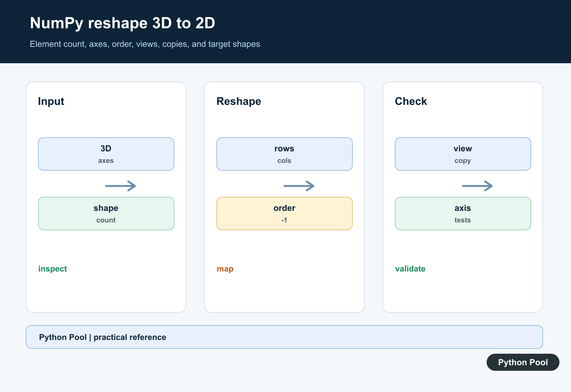Screen dimensions: 571x392
Task: Click the green 'inspect' label
Action: (x=52, y=269)
